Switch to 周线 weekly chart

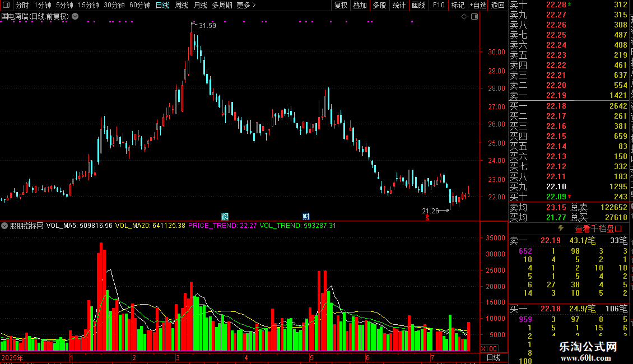[181, 5]
